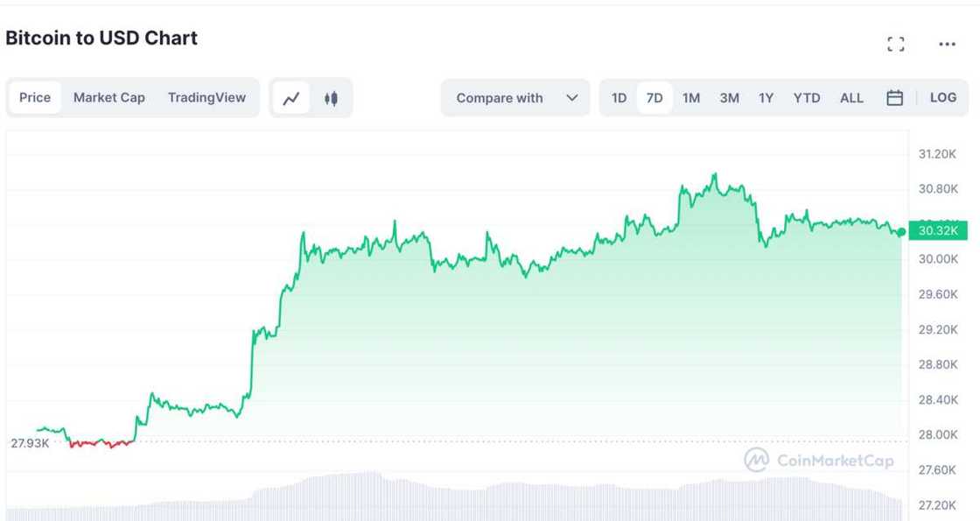980x521 pixels.
Task: Select the Price tab
Action: click(35, 98)
